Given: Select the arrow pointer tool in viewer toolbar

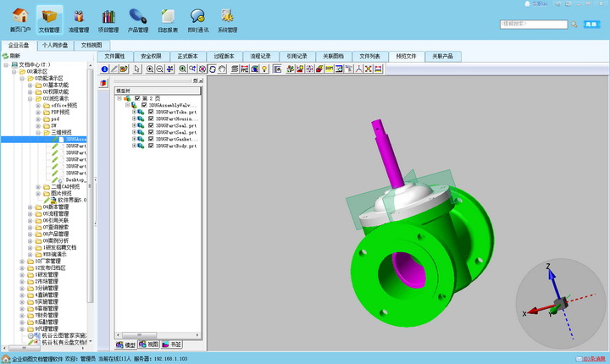Looking at the screenshot, I should point(137,69).
